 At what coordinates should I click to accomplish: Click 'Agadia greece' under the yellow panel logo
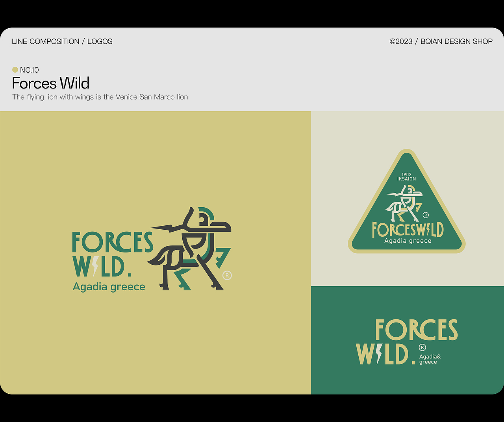[x=109, y=287]
